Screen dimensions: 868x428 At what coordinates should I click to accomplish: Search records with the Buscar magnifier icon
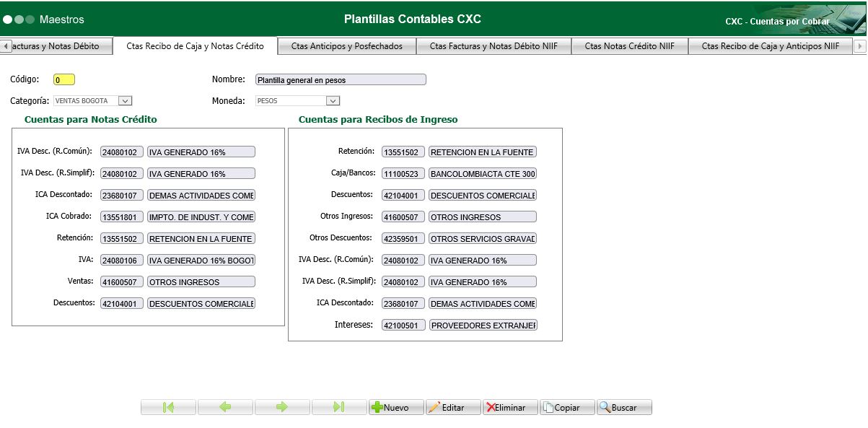click(623, 406)
